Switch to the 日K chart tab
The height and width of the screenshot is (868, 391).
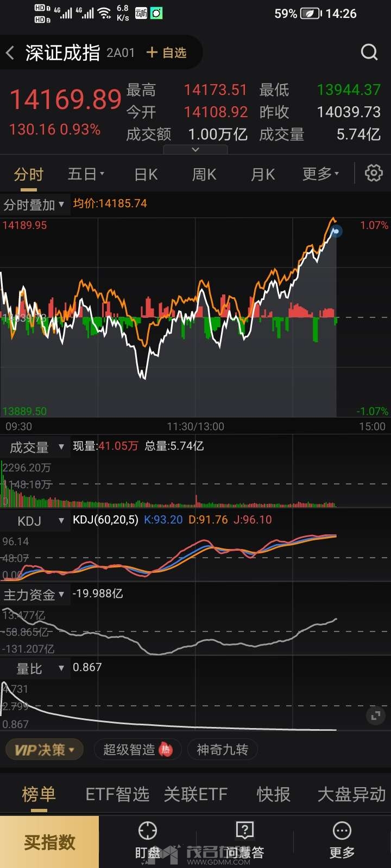pyautogui.click(x=146, y=175)
